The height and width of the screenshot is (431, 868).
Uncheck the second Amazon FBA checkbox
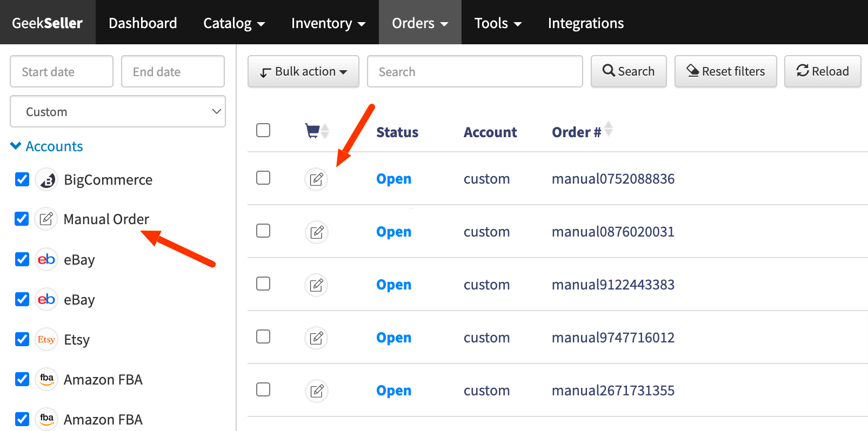[x=22, y=419]
